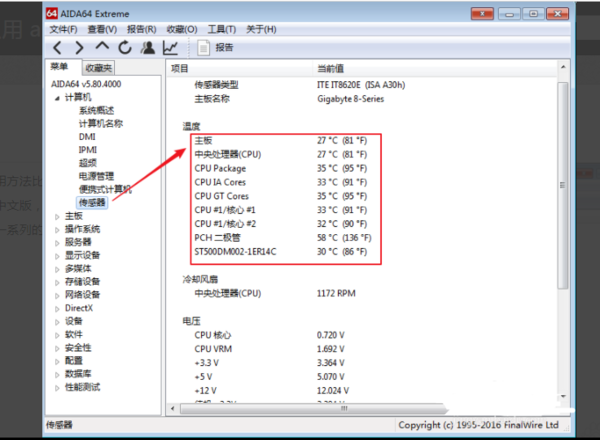Open the 收藏(O) menu
The height and width of the screenshot is (440, 600).
coord(182,29)
